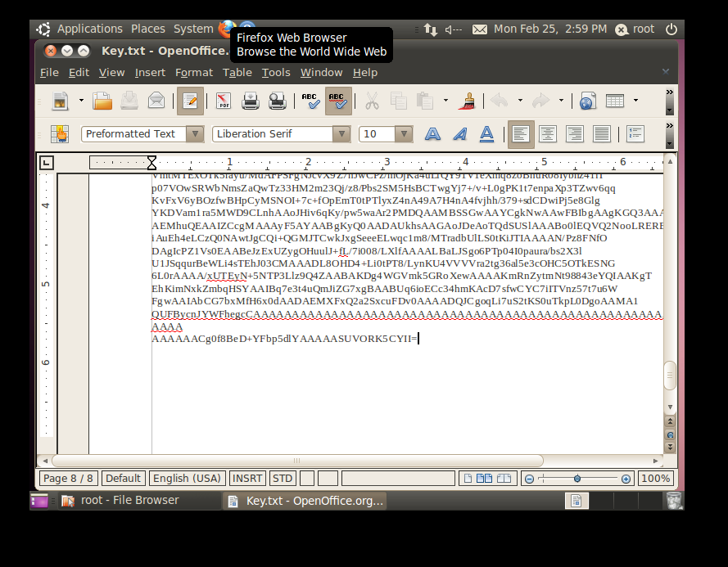Open Page Preview icon
Screen dimensions: 728x567
[x=277, y=101]
